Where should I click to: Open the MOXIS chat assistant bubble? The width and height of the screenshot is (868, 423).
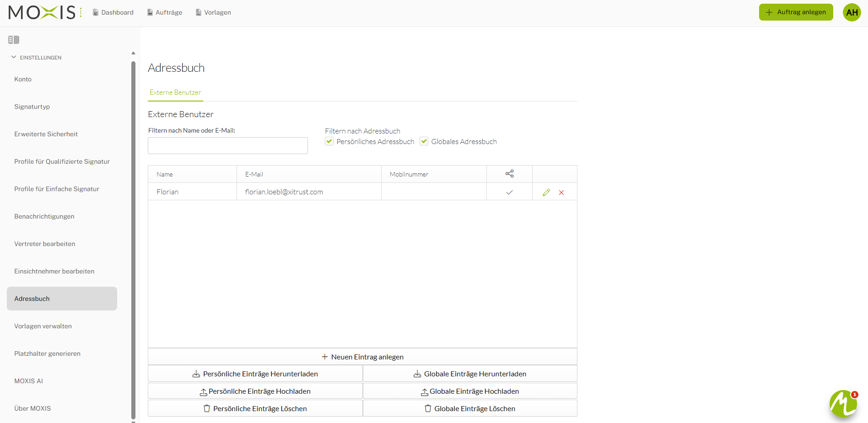tap(843, 403)
